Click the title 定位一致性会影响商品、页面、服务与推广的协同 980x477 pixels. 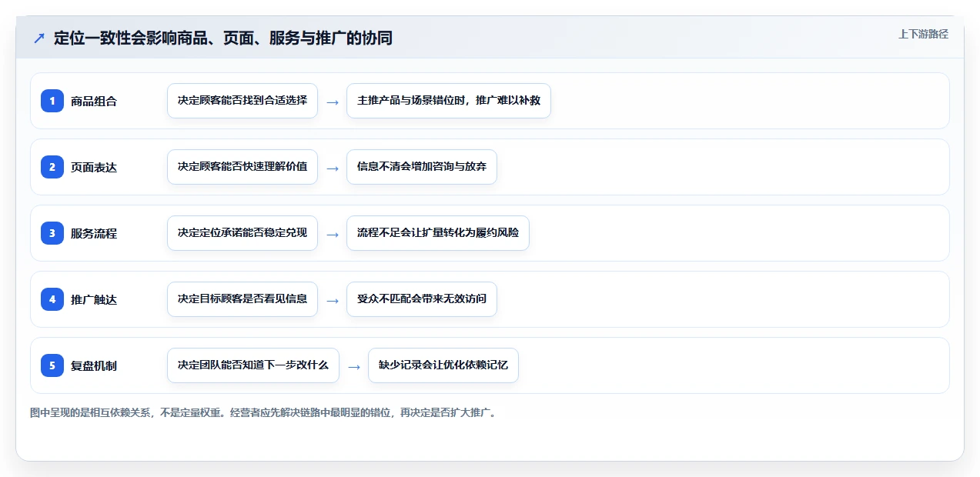pos(223,38)
